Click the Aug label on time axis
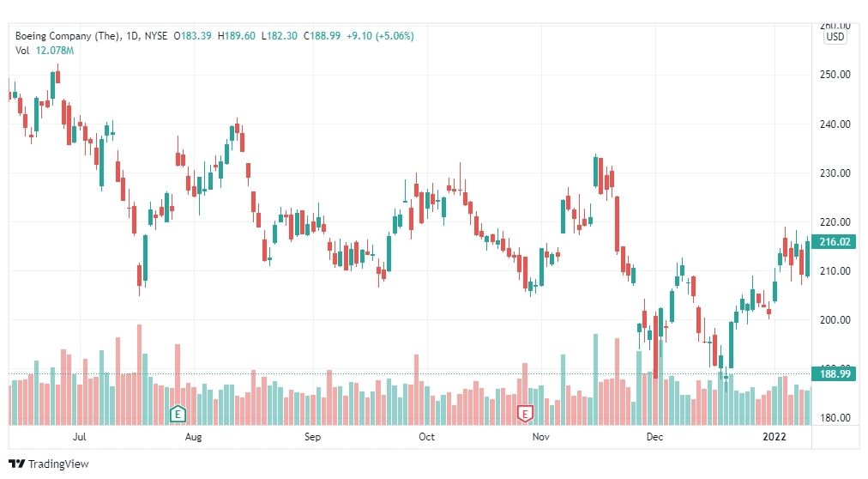 193,437
